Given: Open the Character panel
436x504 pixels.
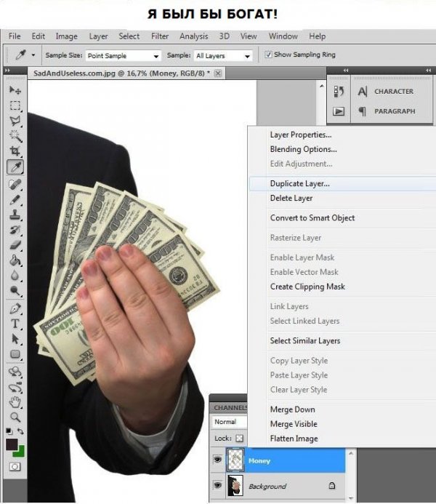Looking at the screenshot, I should pos(385,92).
